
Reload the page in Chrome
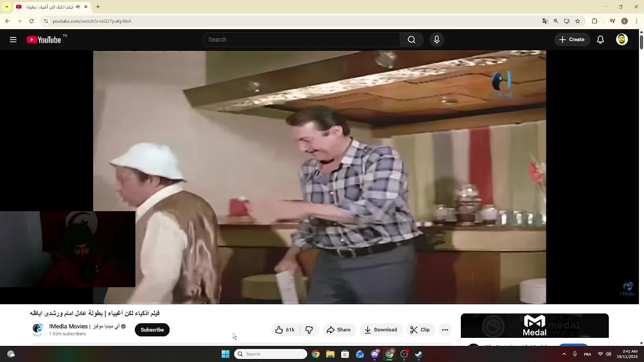31,21
